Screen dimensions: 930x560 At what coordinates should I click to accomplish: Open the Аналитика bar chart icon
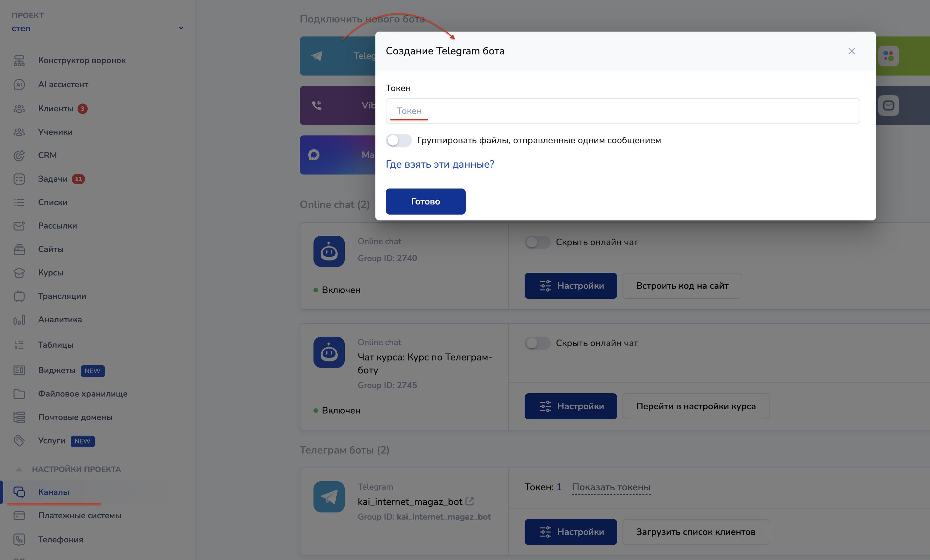[19, 320]
